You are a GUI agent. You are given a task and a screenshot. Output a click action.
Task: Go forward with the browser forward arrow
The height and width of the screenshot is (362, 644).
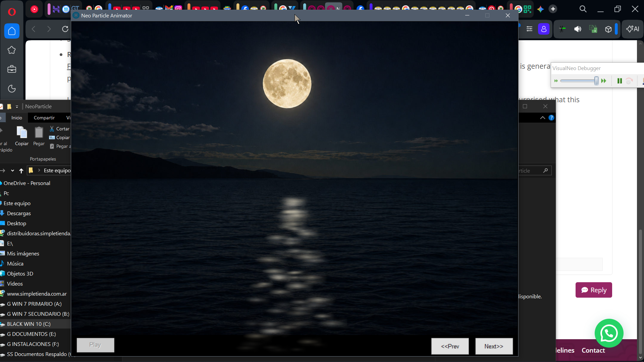pyautogui.click(x=49, y=29)
